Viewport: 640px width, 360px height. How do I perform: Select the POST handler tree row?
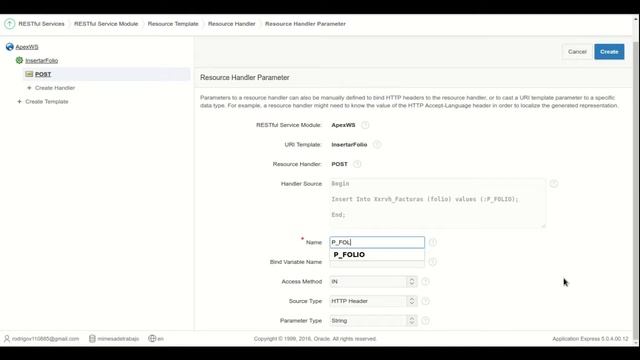pyautogui.click(x=106, y=74)
